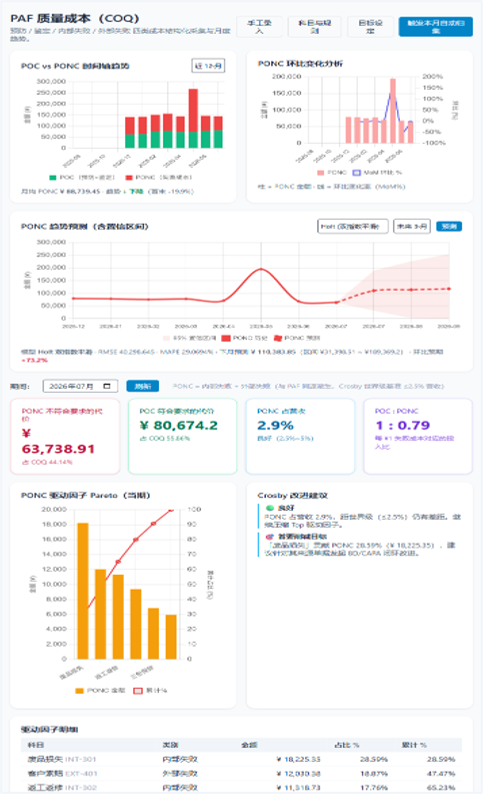Screen dimensions: 483x794
Task: Open the calendar icon in the period field
Action: click(x=107, y=386)
